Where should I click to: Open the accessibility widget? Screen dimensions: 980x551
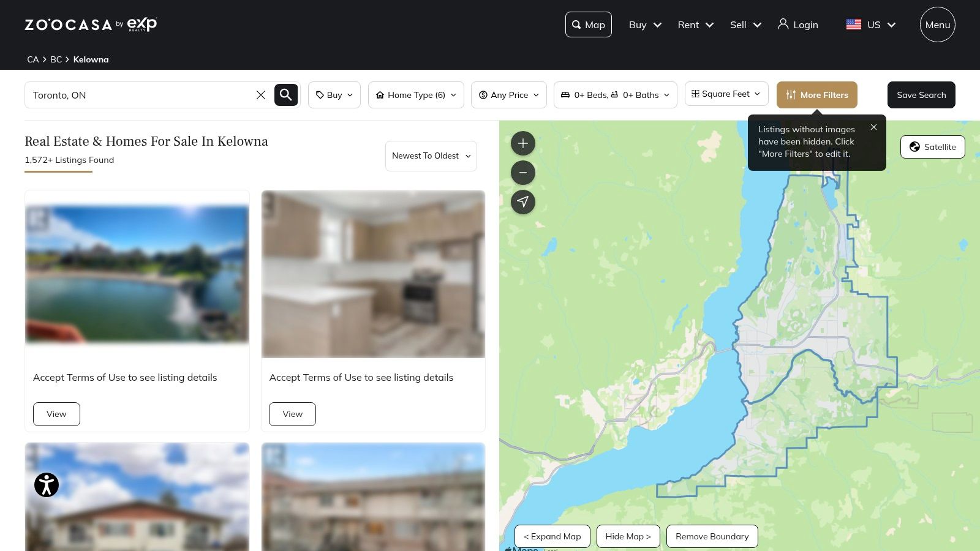click(x=47, y=485)
